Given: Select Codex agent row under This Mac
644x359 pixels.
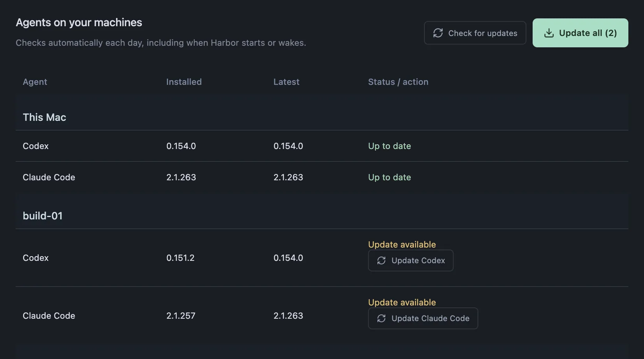Looking at the screenshot, I should tap(322, 146).
